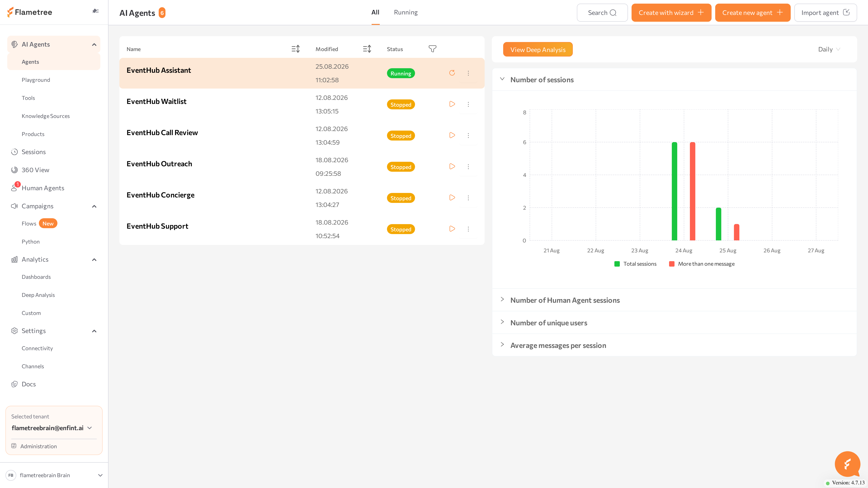This screenshot has height=488, width=868.
Task: Click Create with wizard button
Action: [x=671, y=13]
